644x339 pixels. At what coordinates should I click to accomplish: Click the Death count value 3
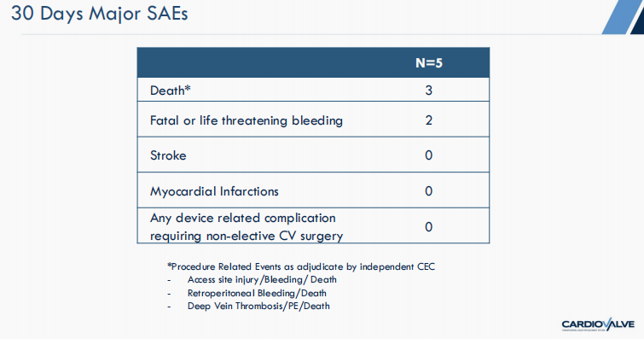tap(429, 91)
